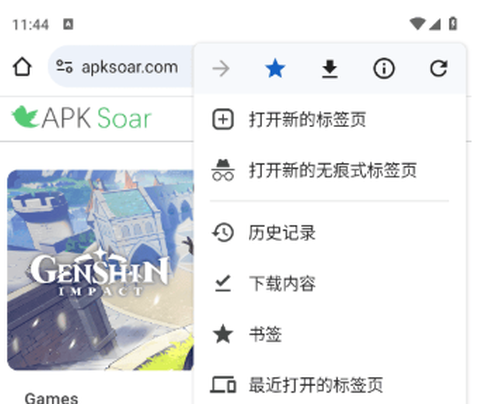Open the Genshin Impact thumbnail
Viewport: 480px width, 404px height.
[100, 270]
